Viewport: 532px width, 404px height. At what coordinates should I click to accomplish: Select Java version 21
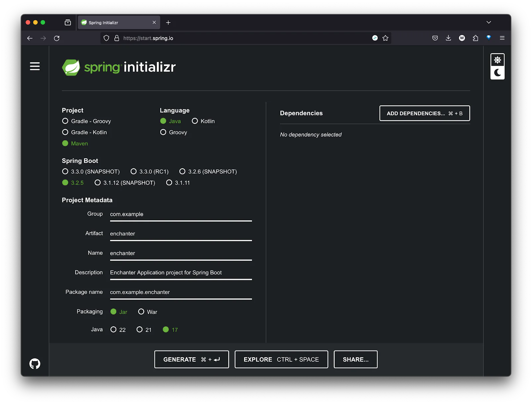click(x=144, y=330)
